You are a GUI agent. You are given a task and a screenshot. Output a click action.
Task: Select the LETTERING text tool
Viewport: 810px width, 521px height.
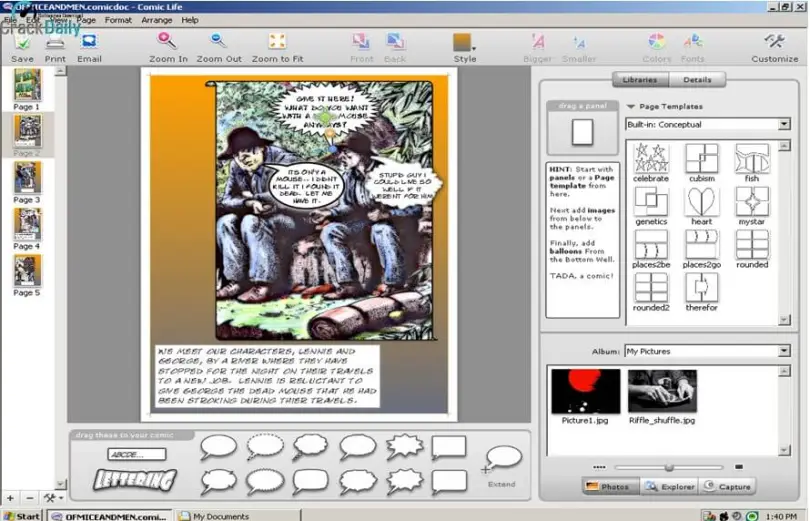point(135,480)
